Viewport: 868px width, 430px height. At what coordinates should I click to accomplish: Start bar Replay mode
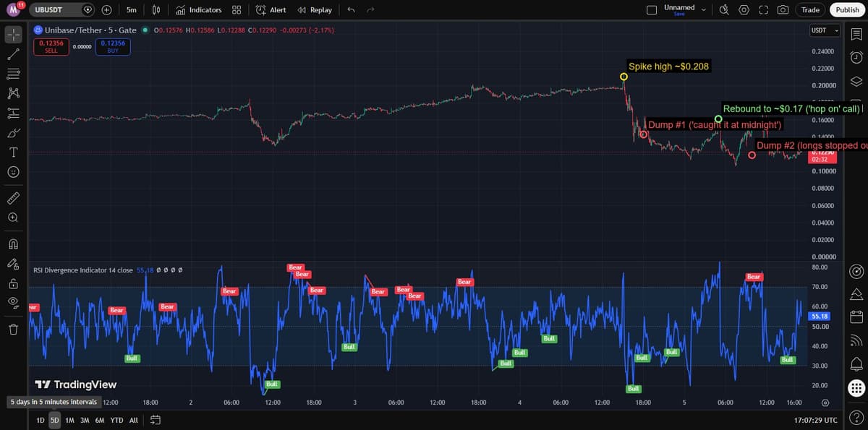315,10
